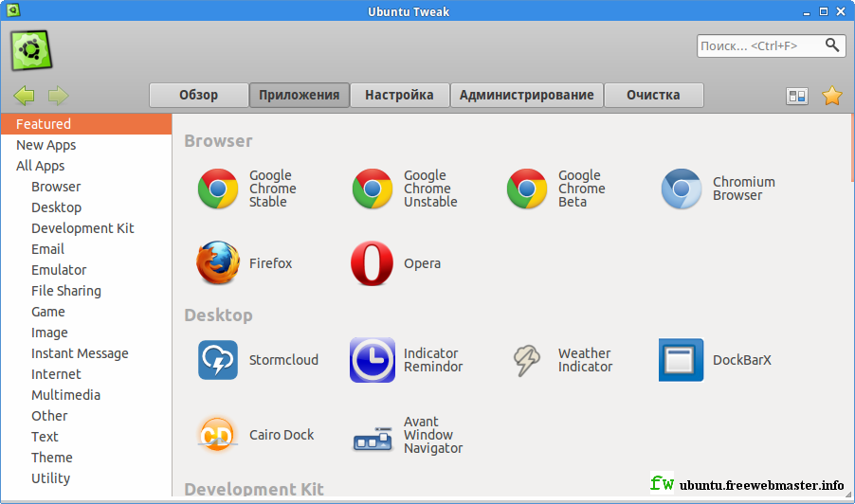Click the Google Chrome Unstable label
Image resolution: width=855 pixels, height=504 pixels.
[x=430, y=189]
